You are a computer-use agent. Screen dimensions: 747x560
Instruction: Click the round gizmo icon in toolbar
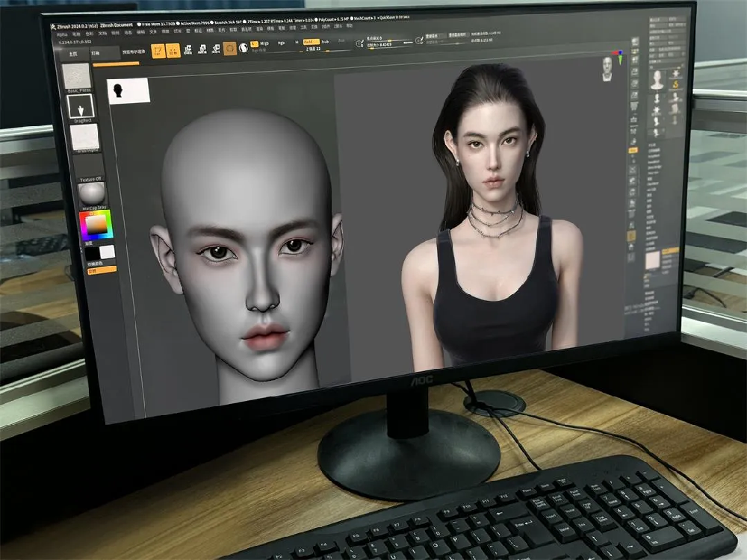pos(230,48)
